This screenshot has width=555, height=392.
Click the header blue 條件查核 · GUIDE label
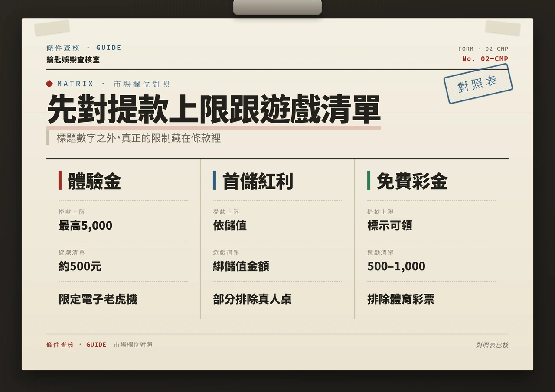tap(84, 48)
